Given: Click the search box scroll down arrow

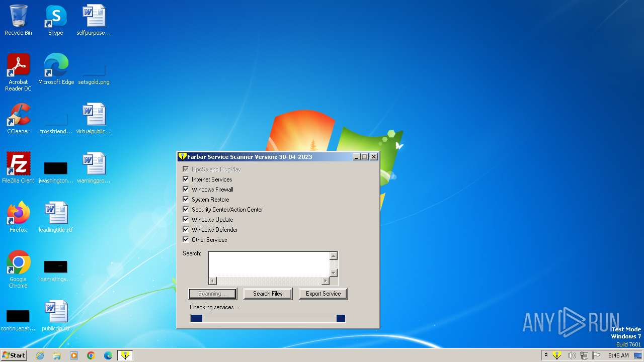Looking at the screenshot, I should click(333, 273).
